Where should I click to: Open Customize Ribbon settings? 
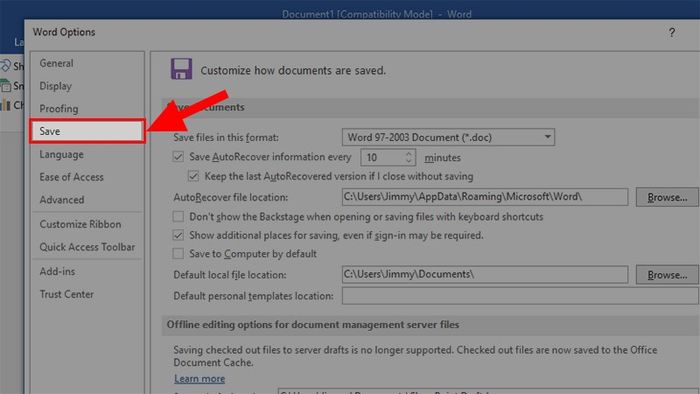80,224
